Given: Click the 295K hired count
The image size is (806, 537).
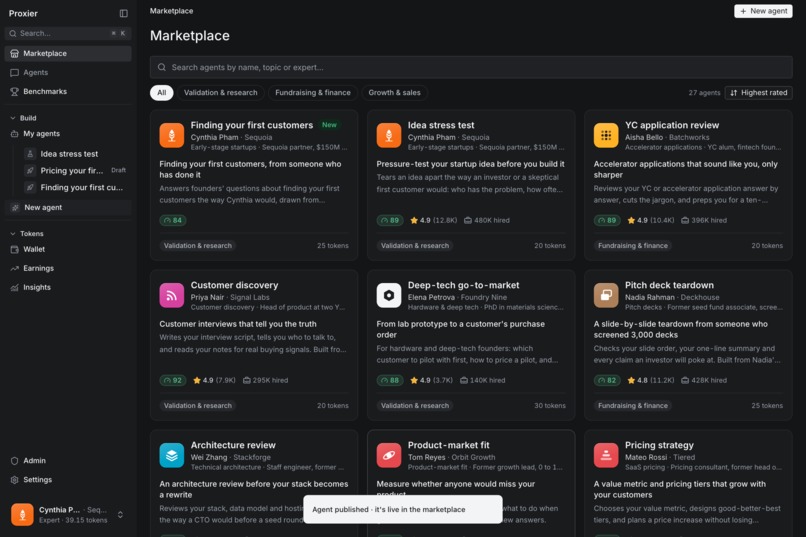Looking at the screenshot, I should pyautogui.click(x=265, y=381).
